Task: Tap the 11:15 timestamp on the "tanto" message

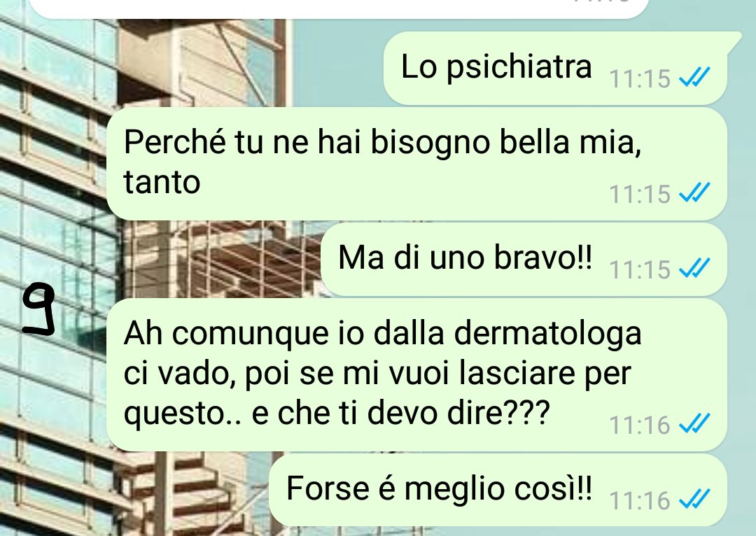Action: pos(640,195)
